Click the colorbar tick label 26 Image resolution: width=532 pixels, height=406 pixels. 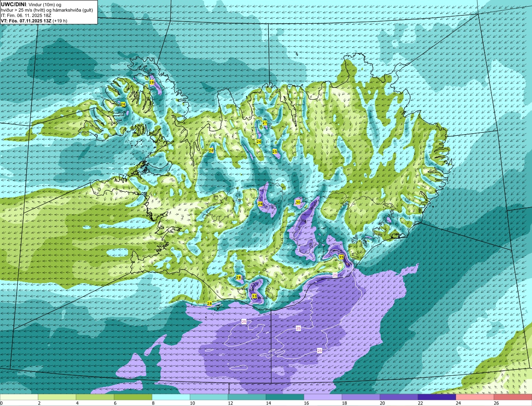coord(495,403)
